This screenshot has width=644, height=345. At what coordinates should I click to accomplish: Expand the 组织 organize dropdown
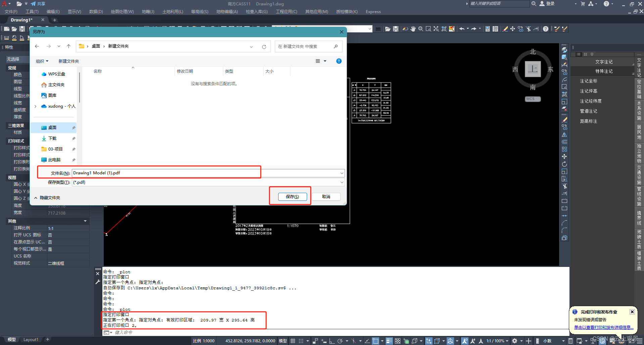pos(42,61)
